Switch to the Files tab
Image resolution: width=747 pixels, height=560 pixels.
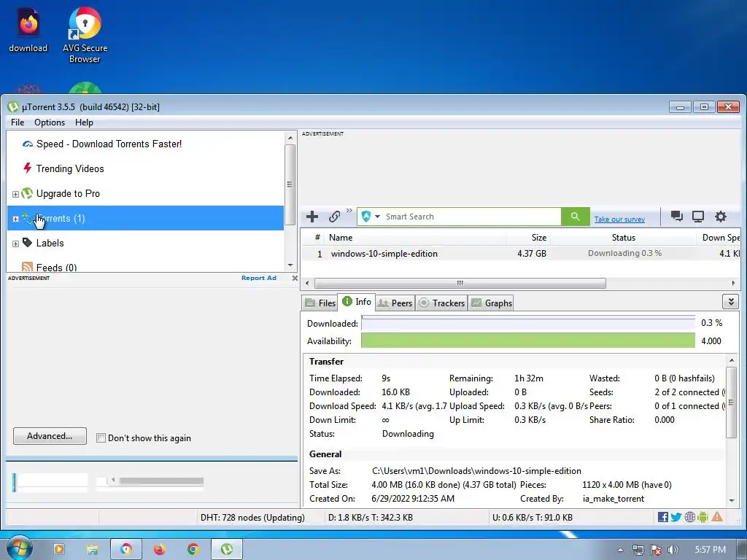point(320,303)
